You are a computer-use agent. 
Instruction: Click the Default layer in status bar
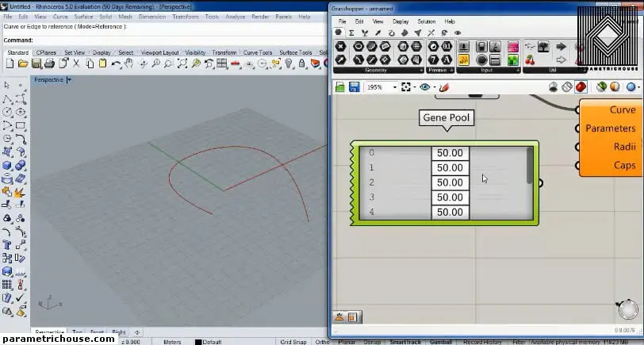(212, 342)
